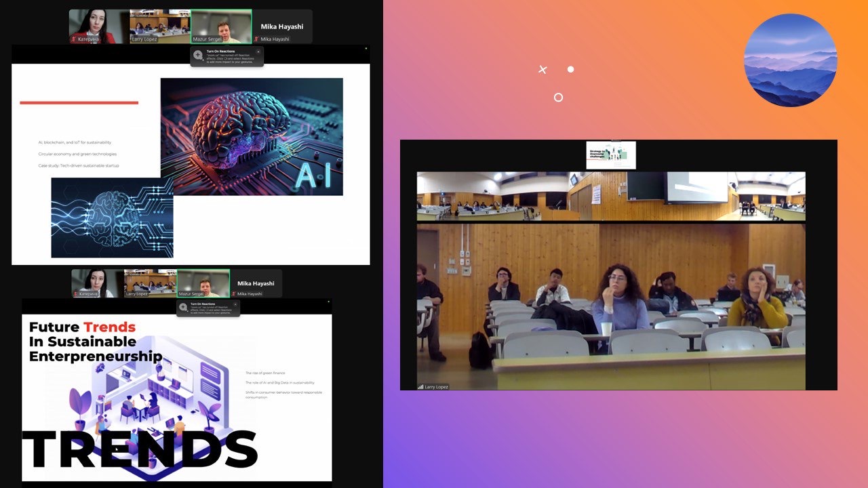Click Катерина's muted mic icon, lower strip

coord(77,294)
